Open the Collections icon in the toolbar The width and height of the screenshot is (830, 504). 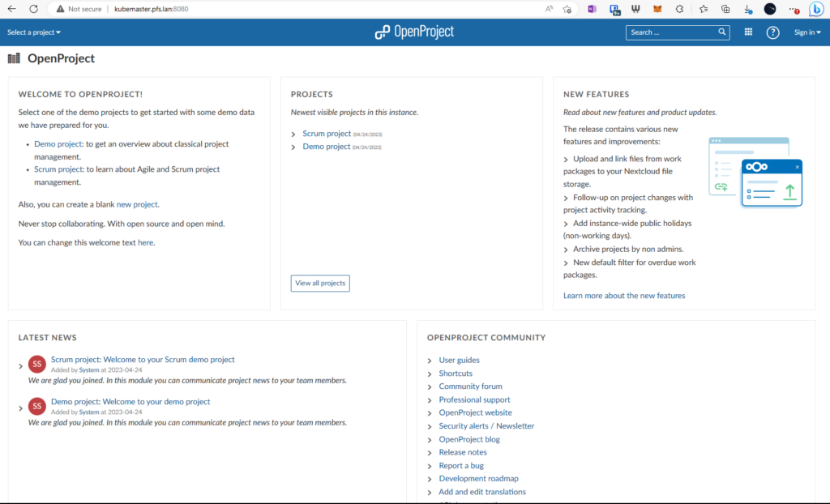click(725, 9)
